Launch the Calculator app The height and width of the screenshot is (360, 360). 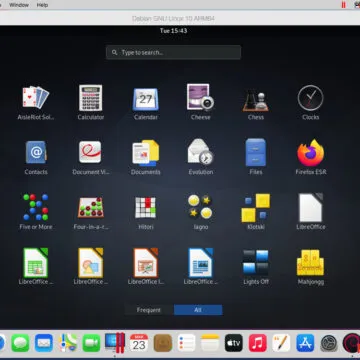(x=91, y=98)
